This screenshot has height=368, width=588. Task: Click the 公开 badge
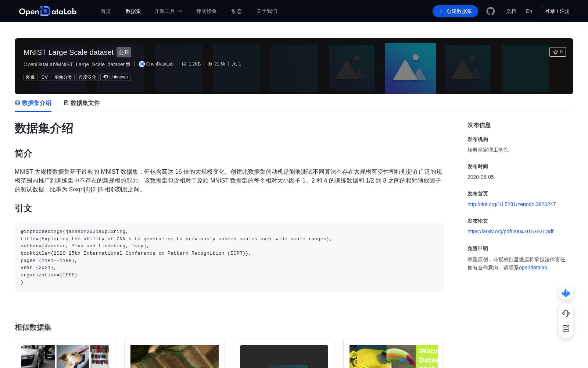124,52
